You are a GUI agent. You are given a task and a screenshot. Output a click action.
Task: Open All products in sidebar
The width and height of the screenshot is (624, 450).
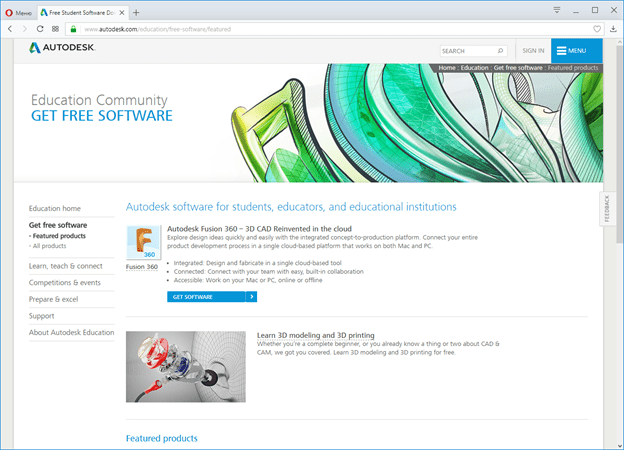(x=49, y=246)
